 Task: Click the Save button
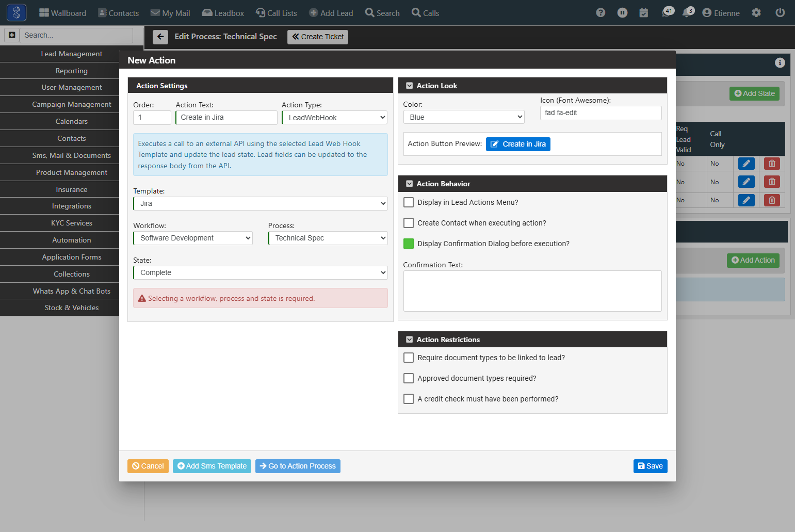pos(651,466)
